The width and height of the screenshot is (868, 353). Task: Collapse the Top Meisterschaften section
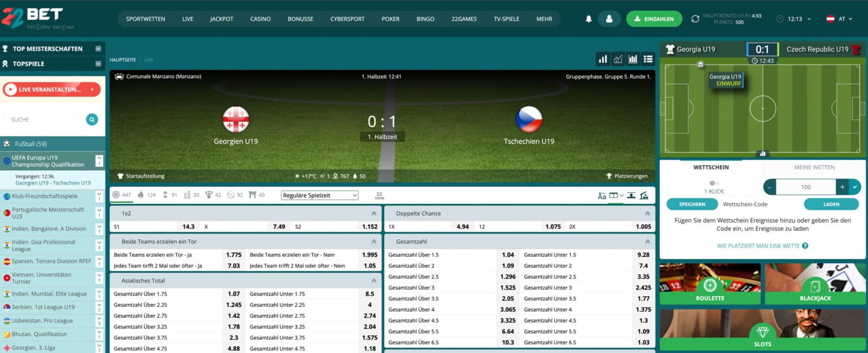(98, 49)
